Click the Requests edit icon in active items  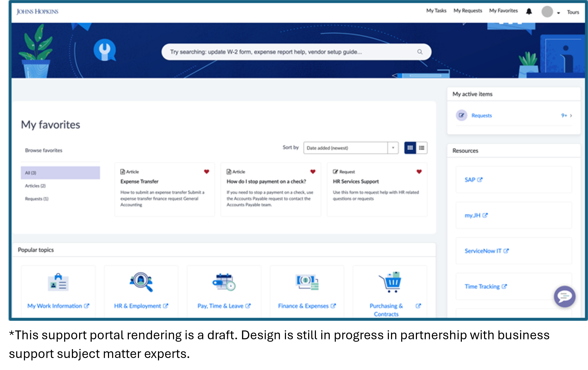coord(461,115)
